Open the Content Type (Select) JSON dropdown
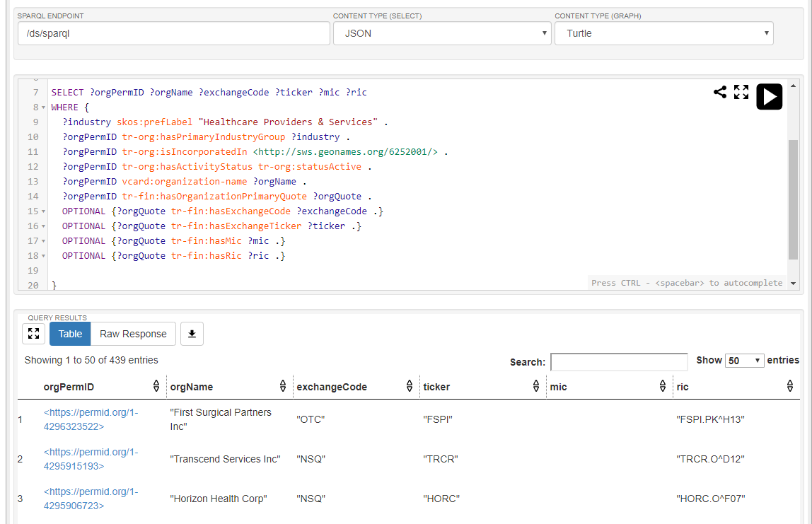 click(x=442, y=33)
